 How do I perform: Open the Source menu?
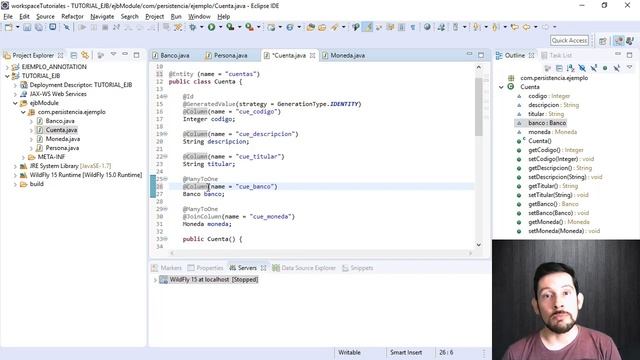[45, 17]
